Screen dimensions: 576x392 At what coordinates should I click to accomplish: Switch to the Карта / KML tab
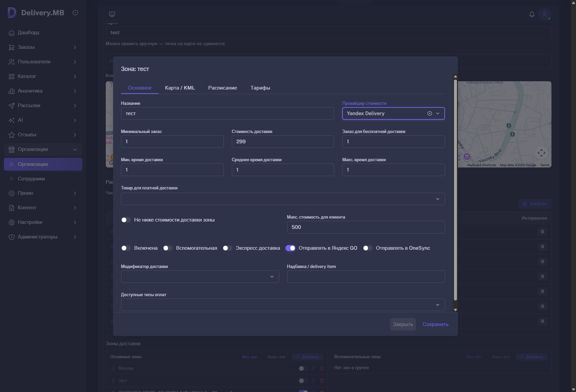(x=180, y=88)
